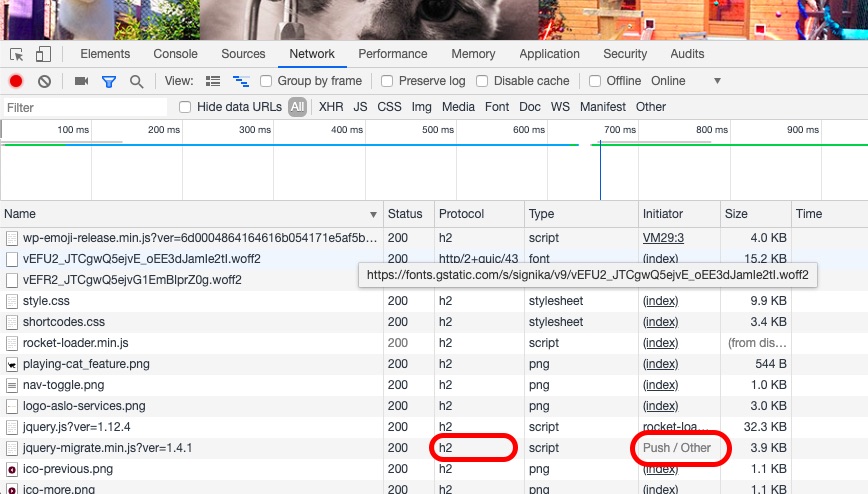Viewport: 868px width, 494px height.
Task: Activate the inspect element picker icon
Action: pyautogui.click(x=17, y=54)
